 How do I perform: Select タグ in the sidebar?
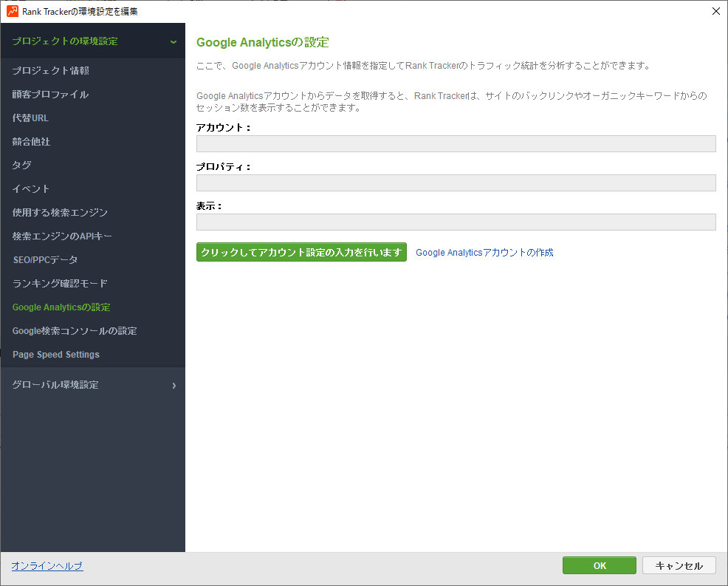point(21,166)
